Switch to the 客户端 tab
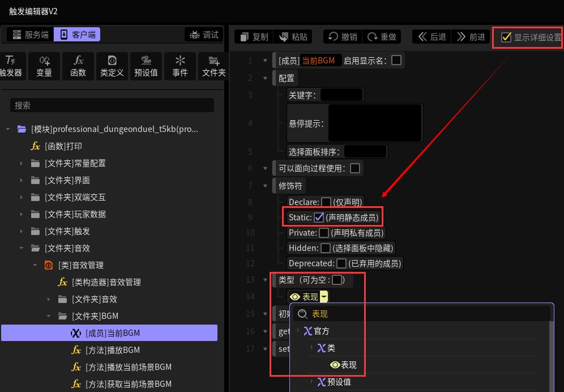 pyautogui.click(x=77, y=35)
